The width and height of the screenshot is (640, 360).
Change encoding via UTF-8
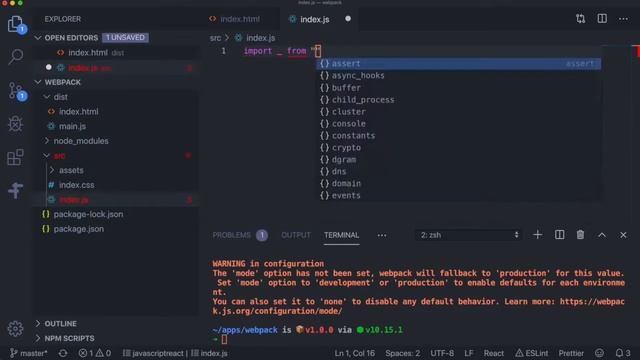(442, 353)
